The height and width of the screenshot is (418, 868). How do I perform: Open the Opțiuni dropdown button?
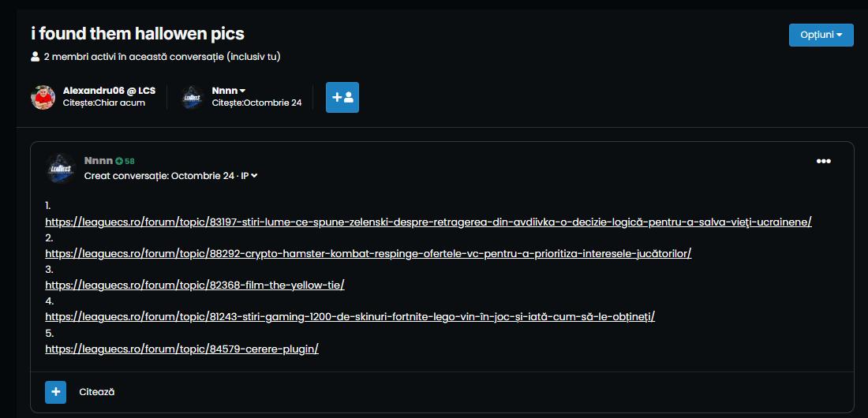[821, 35]
